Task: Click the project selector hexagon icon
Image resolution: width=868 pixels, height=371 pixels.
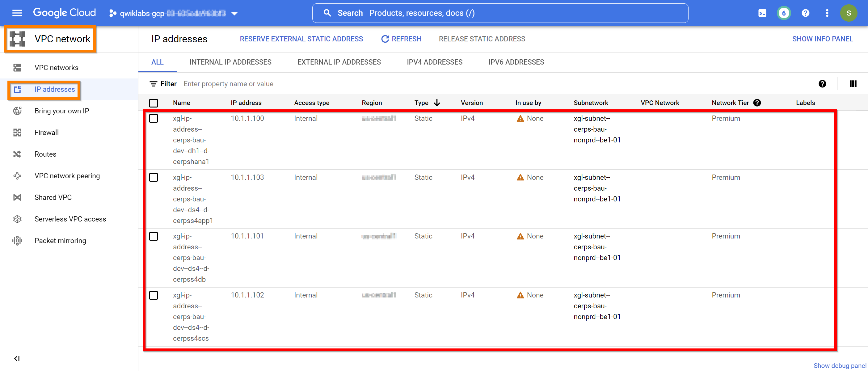Action: coord(113,14)
